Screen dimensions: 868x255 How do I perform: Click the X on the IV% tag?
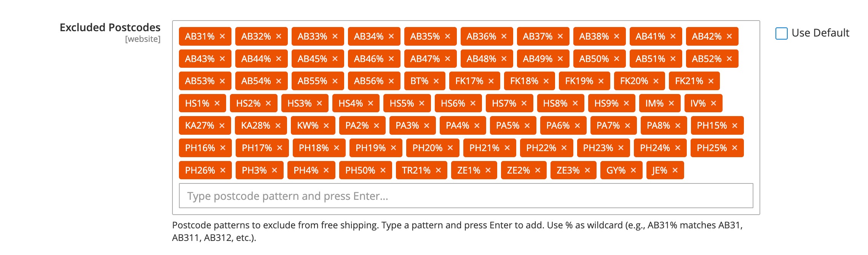[713, 103]
